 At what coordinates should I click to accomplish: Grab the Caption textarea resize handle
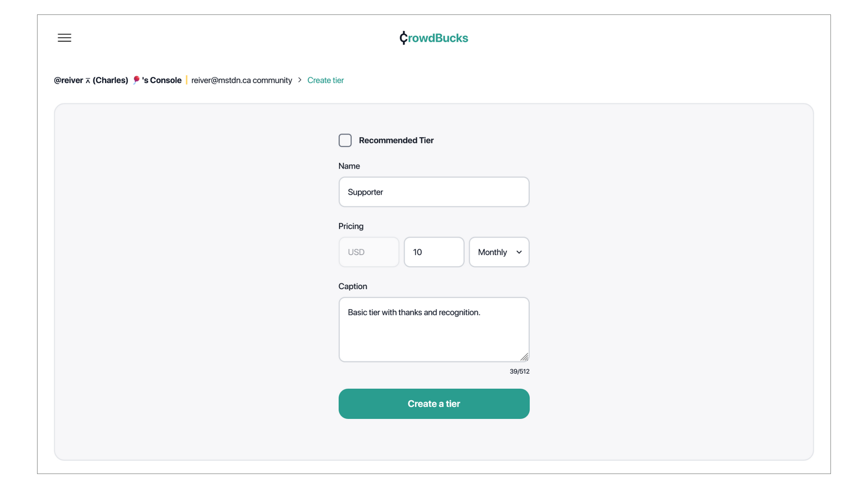coord(524,357)
